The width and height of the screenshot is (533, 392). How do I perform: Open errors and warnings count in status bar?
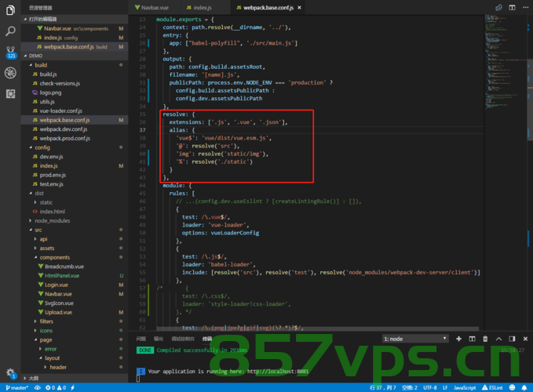tap(56, 387)
